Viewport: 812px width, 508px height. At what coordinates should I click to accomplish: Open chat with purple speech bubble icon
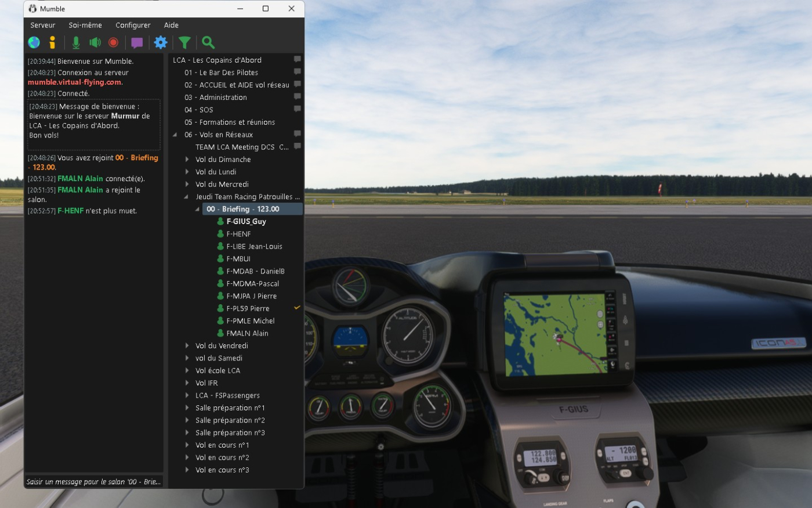[x=137, y=42]
